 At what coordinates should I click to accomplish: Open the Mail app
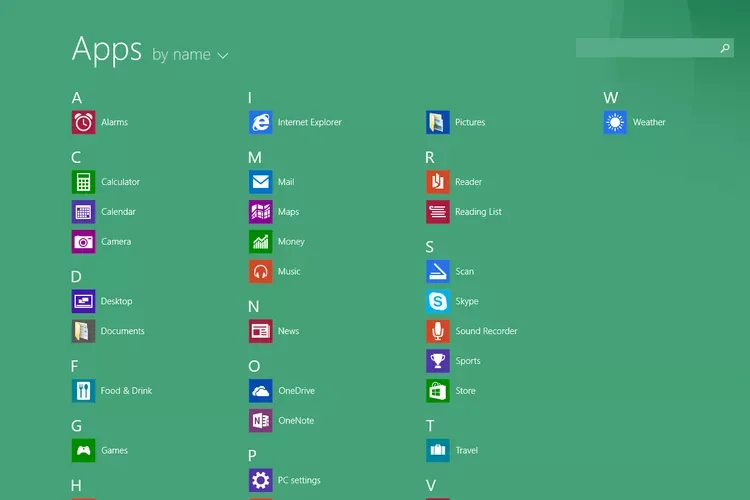[261, 182]
